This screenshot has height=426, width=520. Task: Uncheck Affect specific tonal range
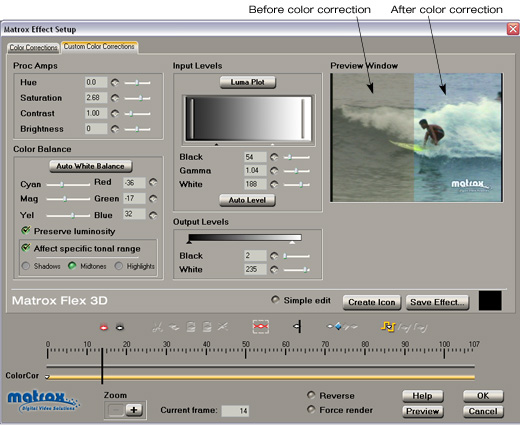coord(26,248)
